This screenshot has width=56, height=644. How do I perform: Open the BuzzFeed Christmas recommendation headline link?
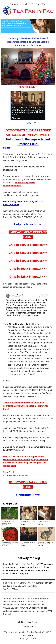[28, 42]
